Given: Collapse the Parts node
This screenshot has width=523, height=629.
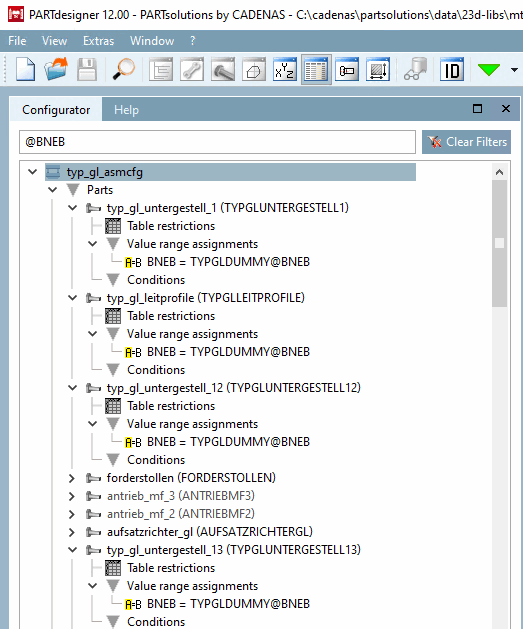Looking at the screenshot, I should (x=53, y=190).
